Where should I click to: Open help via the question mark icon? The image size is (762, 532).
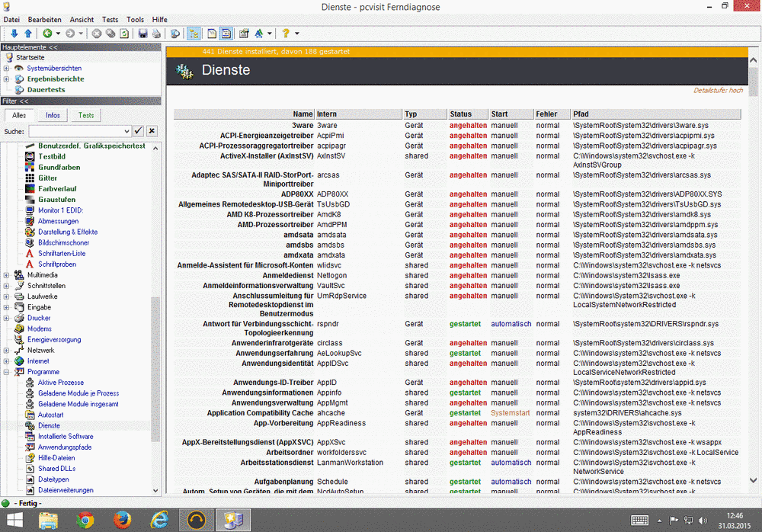pyautogui.click(x=285, y=34)
